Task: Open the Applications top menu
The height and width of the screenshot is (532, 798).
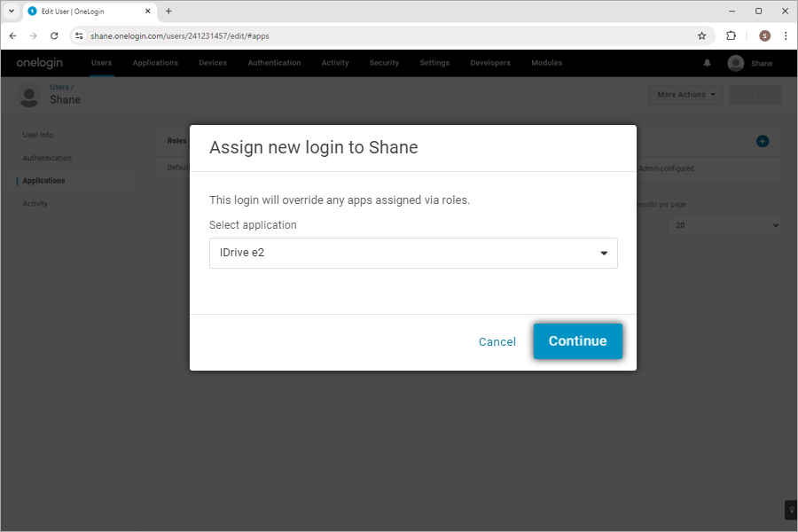Action: (155, 63)
